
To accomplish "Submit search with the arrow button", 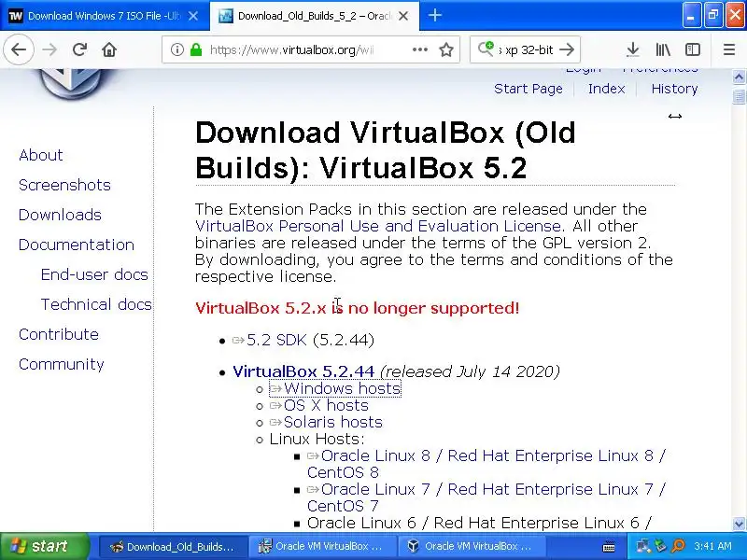I will pos(567,49).
